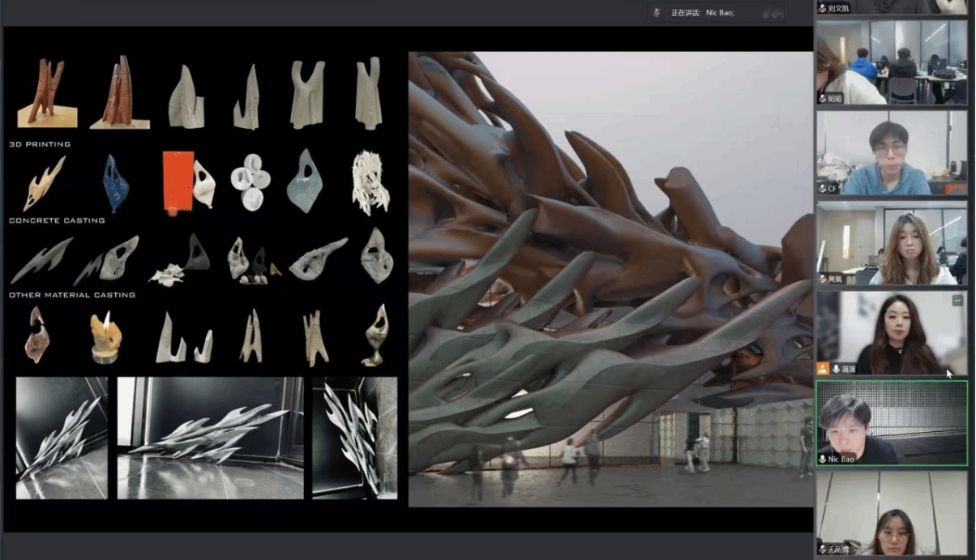Click the mic status icon beside 黄岚

[x=822, y=278]
